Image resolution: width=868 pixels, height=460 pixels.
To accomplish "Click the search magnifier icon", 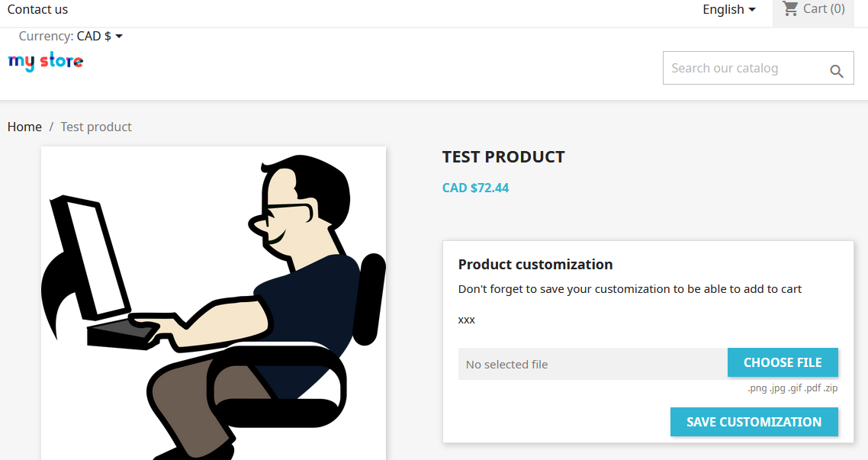I will point(837,71).
